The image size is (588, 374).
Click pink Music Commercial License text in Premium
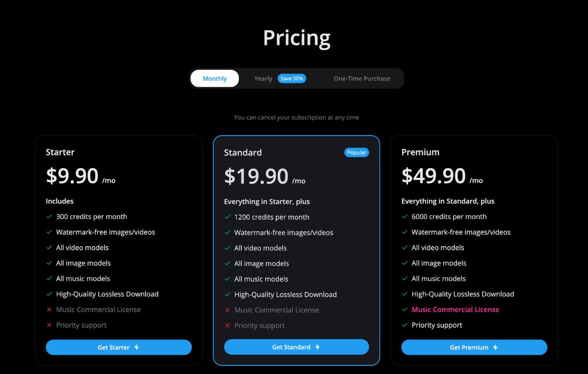[x=455, y=309]
